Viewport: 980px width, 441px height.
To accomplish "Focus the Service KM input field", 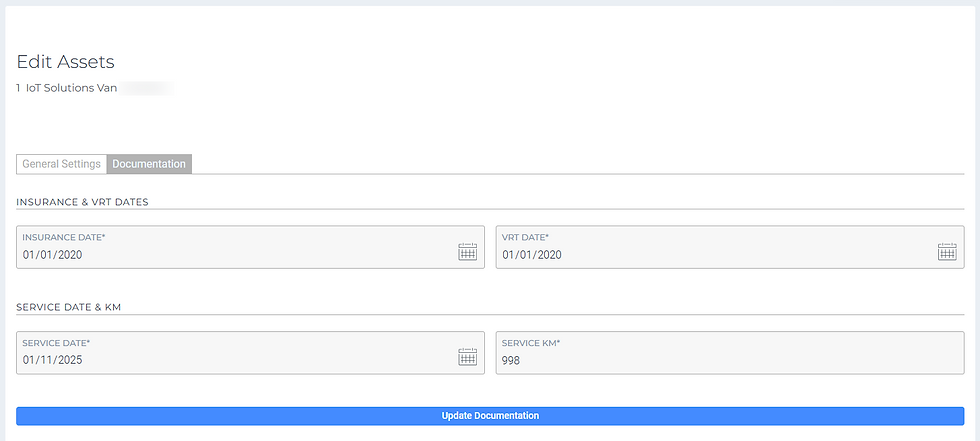I will coord(730,360).
